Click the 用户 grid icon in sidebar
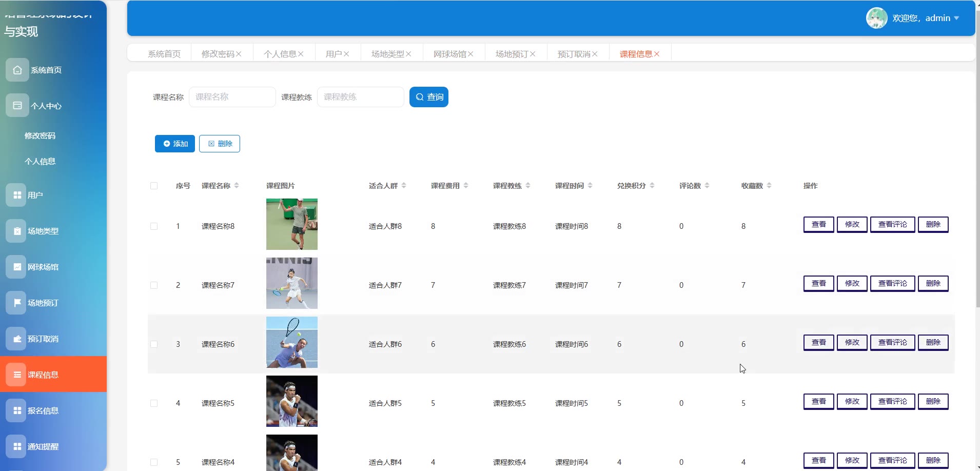Viewport: 980px width, 471px height. 16,195
